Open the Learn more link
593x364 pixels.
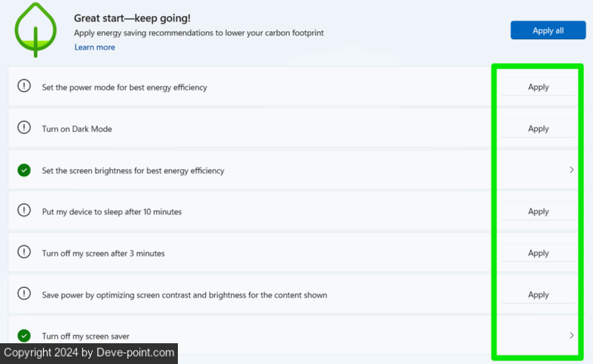point(94,47)
